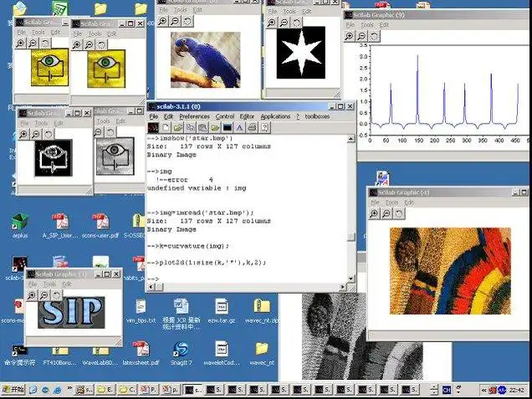Click the Copy icon in scilab-3.1.1 toolbar

tap(191, 128)
